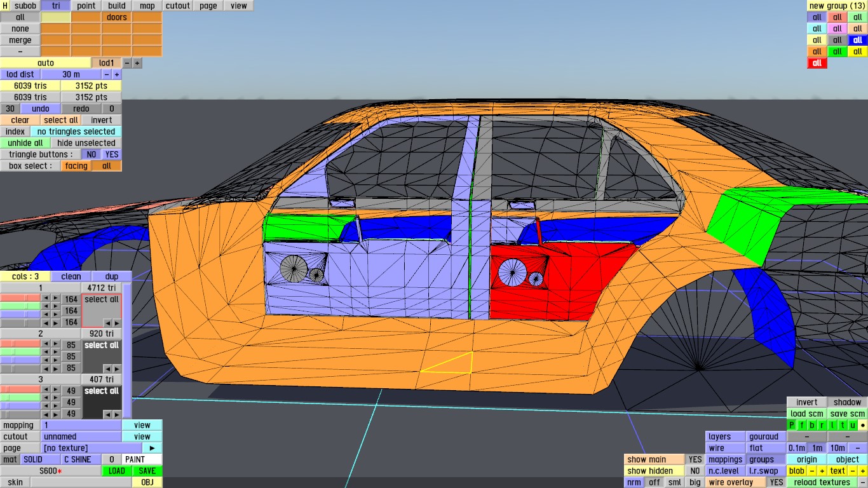This screenshot has height=488, width=868.
Task: Open the cutout selector showing unnamed
Action: (81, 437)
